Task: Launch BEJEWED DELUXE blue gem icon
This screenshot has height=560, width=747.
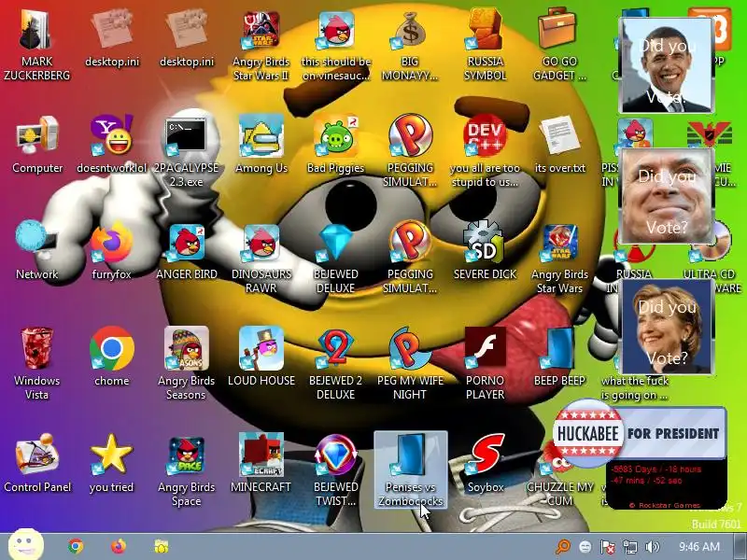Action: coord(336,259)
